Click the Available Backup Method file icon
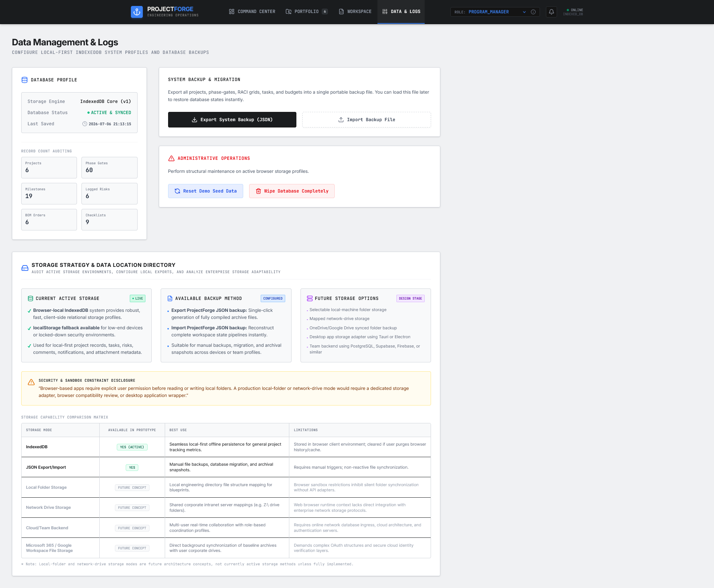 [170, 298]
